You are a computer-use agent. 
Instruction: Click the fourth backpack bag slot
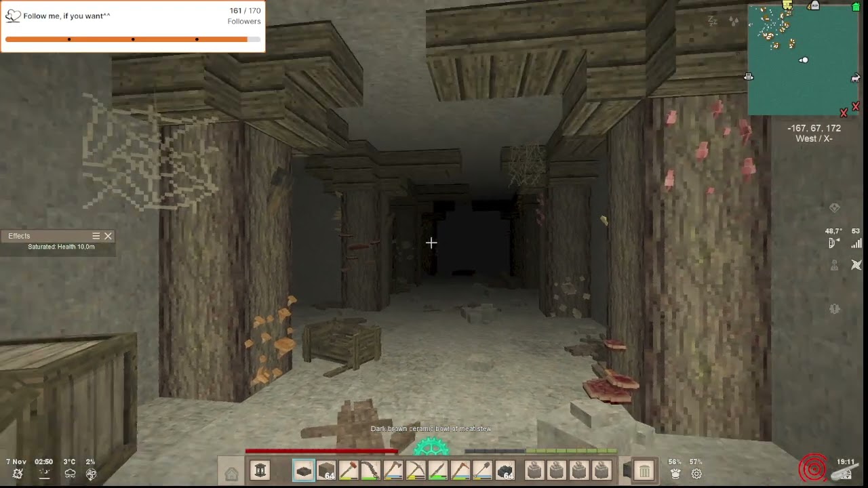601,470
